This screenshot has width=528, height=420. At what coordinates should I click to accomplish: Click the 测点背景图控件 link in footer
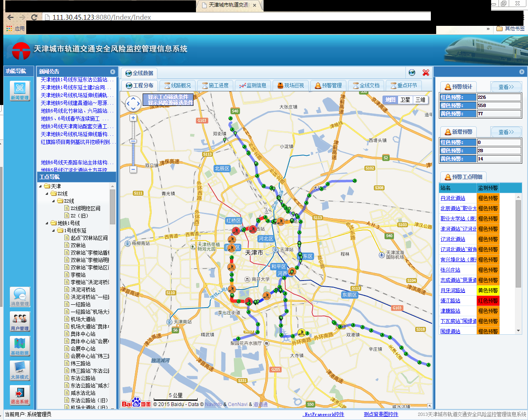click(x=381, y=414)
